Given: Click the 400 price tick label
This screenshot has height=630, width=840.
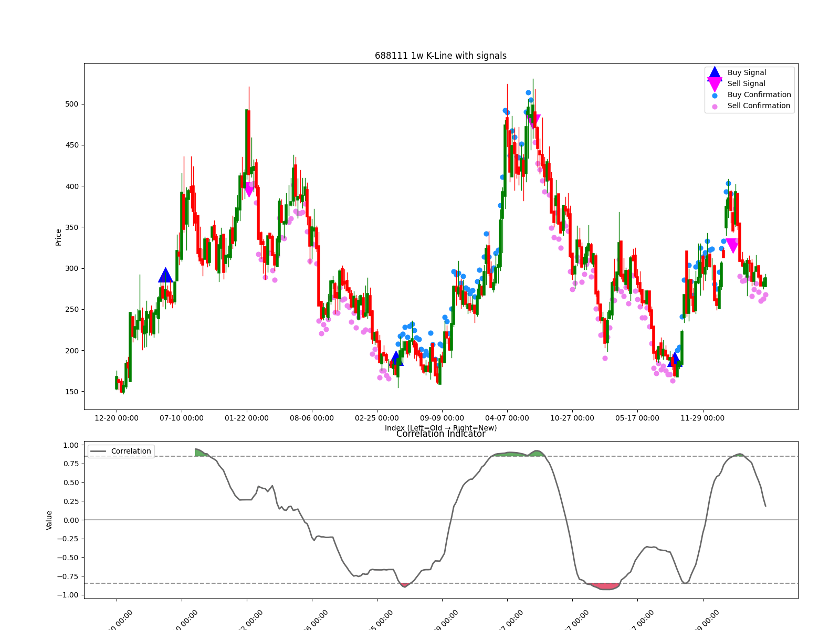Looking at the screenshot, I should coord(72,186).
